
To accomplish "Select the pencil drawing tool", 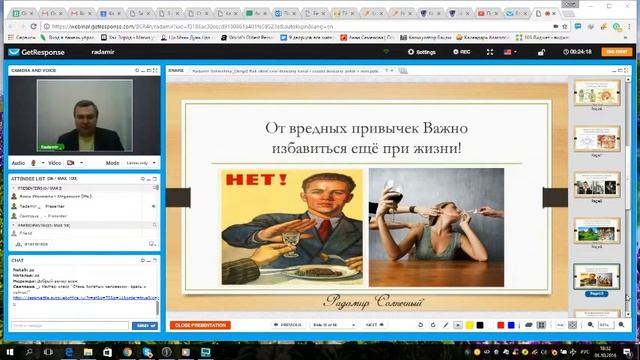I will click(445, 325).
